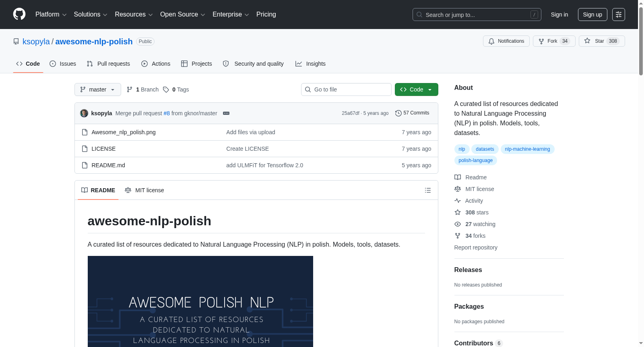
Task: Expand the Resources menu
Action: [x=134, y=15]
